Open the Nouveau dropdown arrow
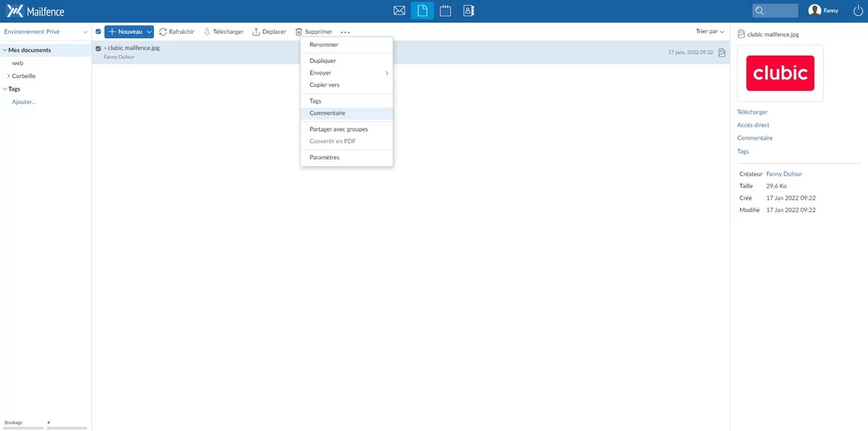The image size is (868, 431). point(149,32)
